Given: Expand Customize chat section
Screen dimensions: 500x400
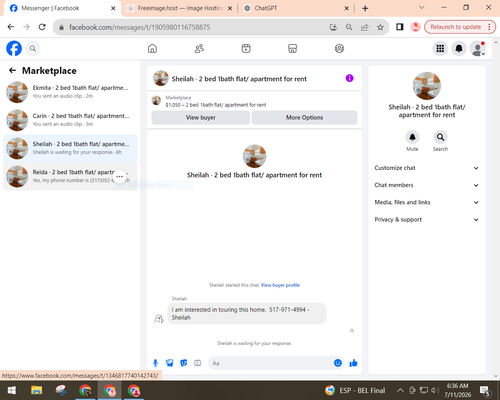Looking at the screenshot, I should click(x=427, y=168).
